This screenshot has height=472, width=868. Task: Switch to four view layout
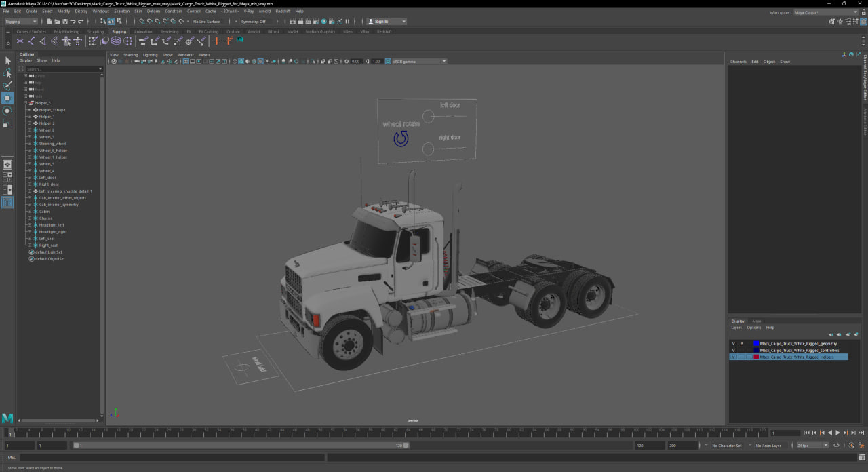(7, 177)
